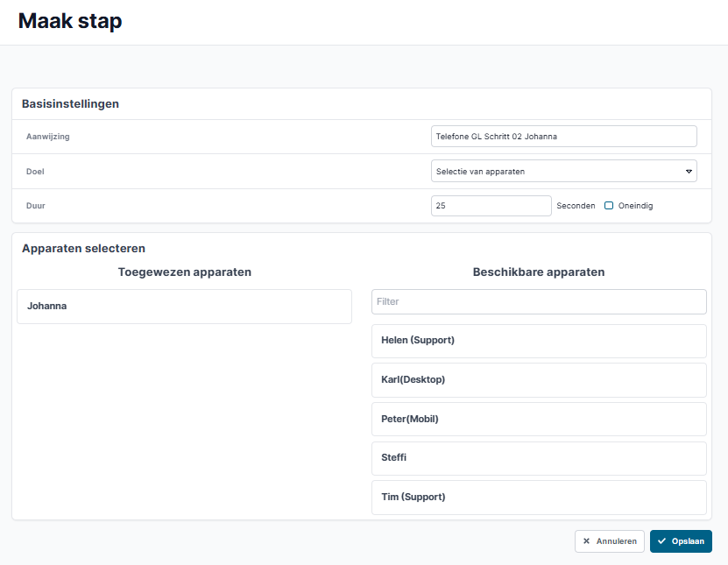Add Tim (Support) device
This screenshot has width=728, height=565.
(539, 498)
